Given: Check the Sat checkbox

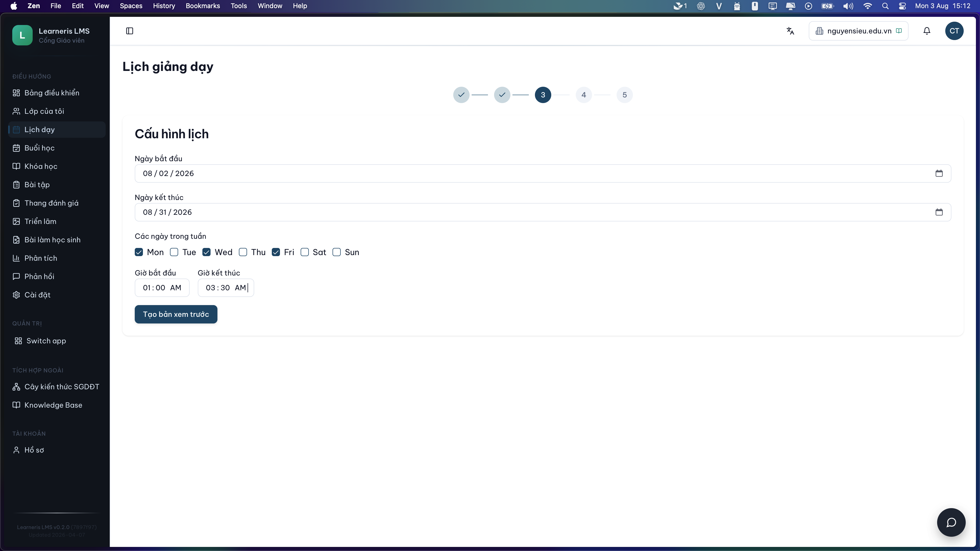Looking at the screenshot, I should click(305, 252).
